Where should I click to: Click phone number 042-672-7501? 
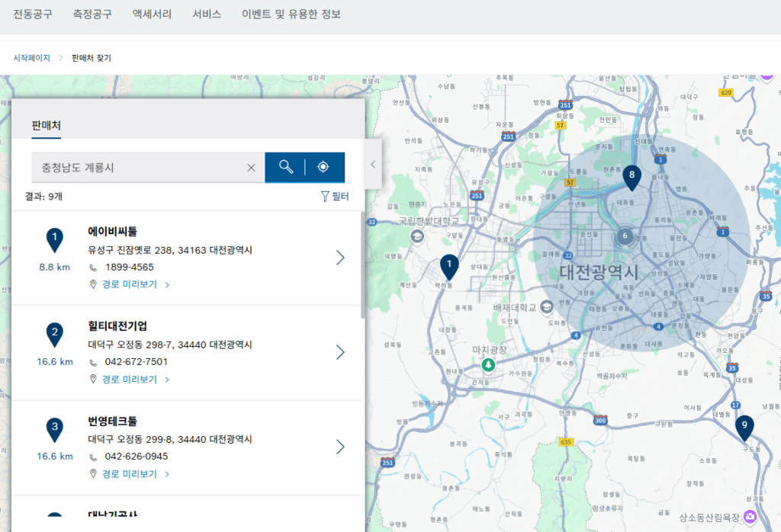click(x=136, y=362)
